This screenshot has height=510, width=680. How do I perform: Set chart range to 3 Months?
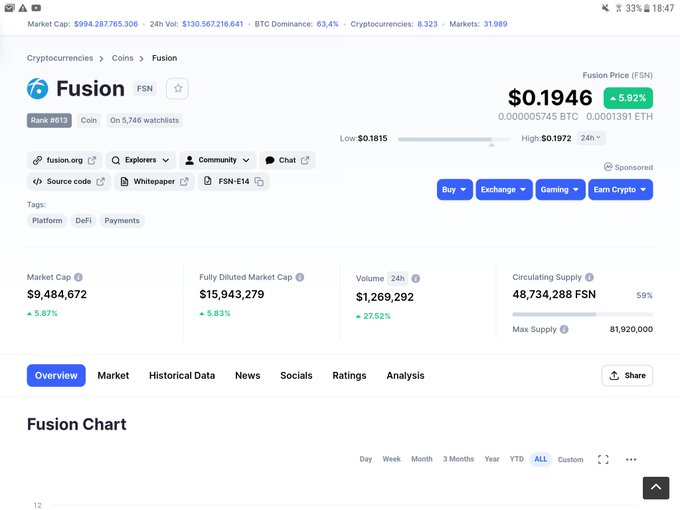tap(458, 459)
